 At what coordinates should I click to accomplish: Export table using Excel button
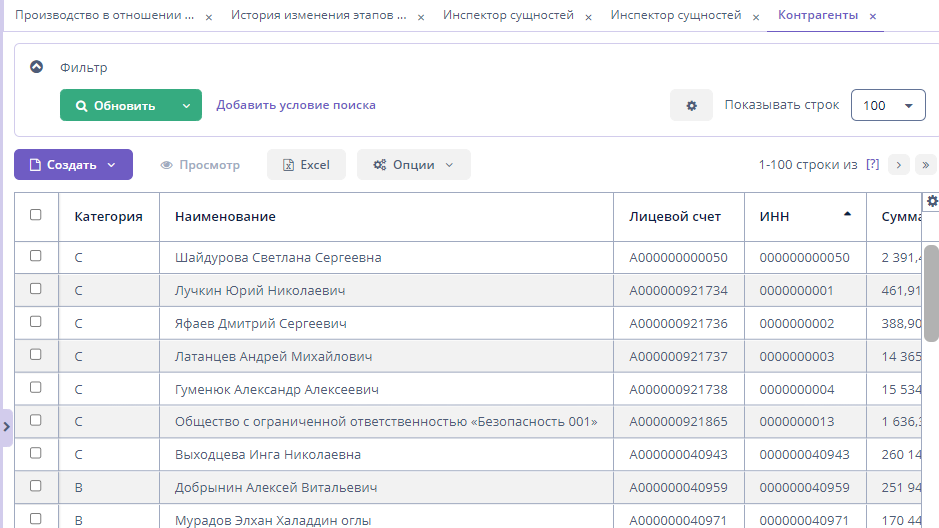point(306,165)
